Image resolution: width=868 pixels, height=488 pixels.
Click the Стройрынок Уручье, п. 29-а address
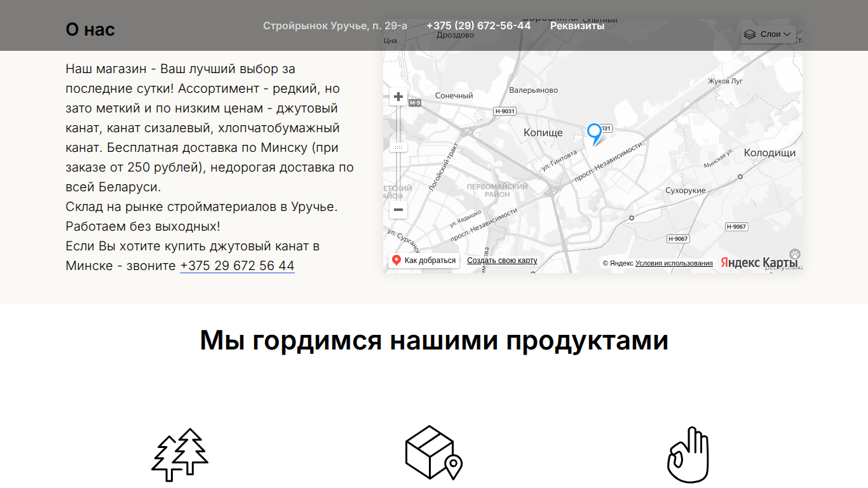point(335,25)
